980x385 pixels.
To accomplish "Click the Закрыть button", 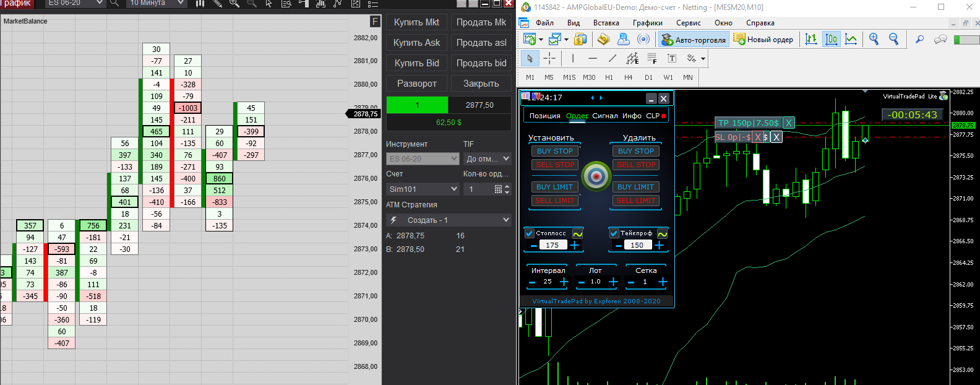I will 481,84.
